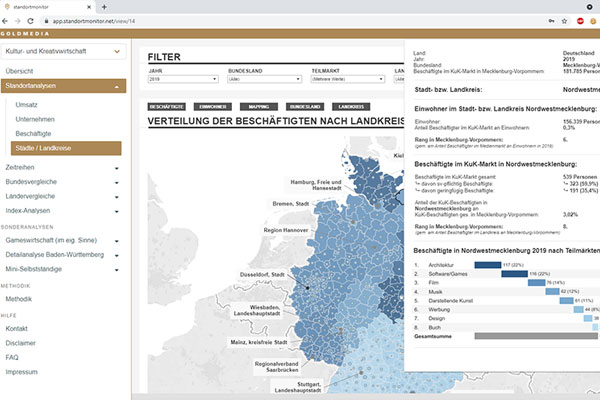Open the Beschäftigte submenu item
This screenshot has width=600, height=400.
click(33, 134)
